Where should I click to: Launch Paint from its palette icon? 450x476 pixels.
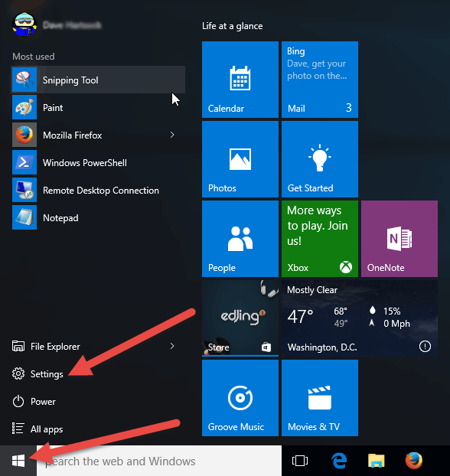pyautogui.click(x=24, y=107)
